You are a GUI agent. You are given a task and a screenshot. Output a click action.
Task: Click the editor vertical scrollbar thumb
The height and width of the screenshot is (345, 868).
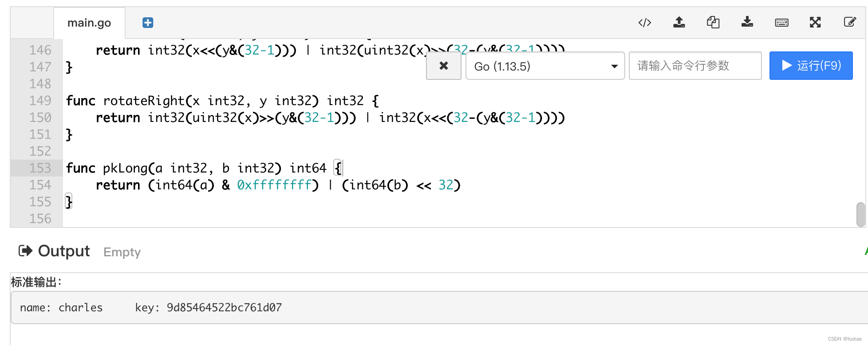tap(861, 214)
